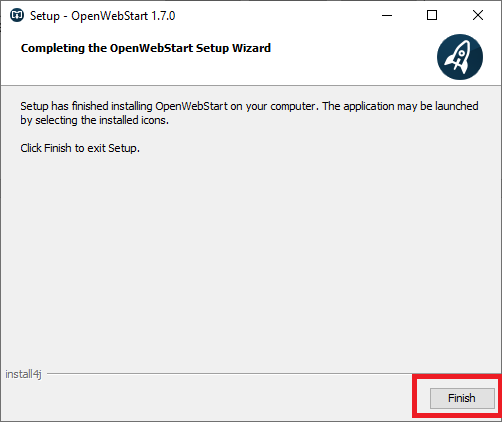Screen dimensions: 502x422
Task: Click the 'Setup - OpenWebStart 1.7.0' title text
Action: pyautogui.click(x=103, y=16)
